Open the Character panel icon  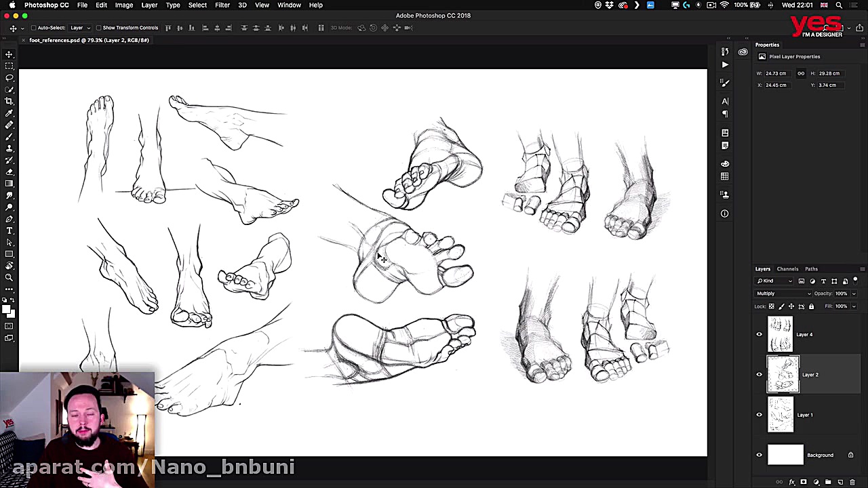pos(725,101)
